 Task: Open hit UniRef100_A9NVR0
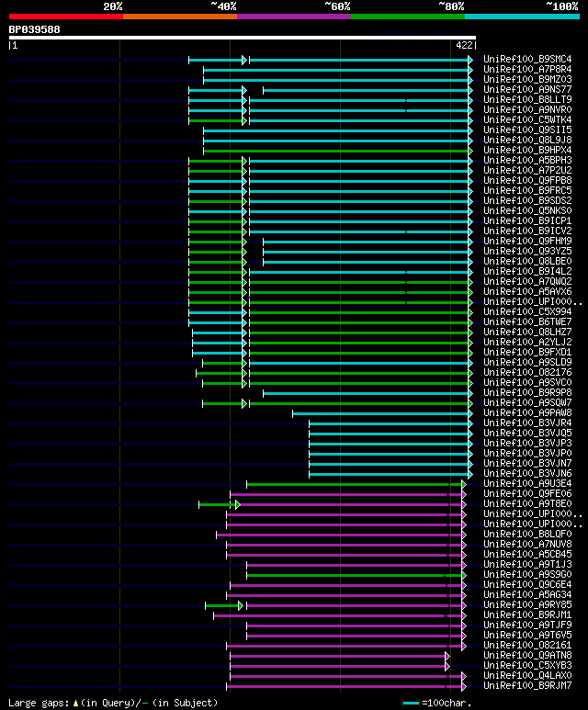[527, 109]
